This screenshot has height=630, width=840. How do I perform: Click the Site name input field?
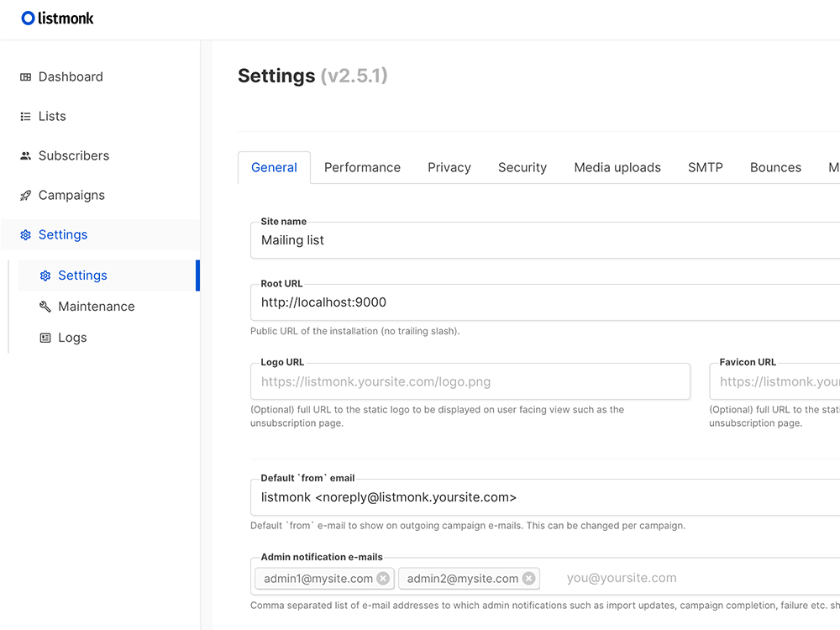point(545,240)
